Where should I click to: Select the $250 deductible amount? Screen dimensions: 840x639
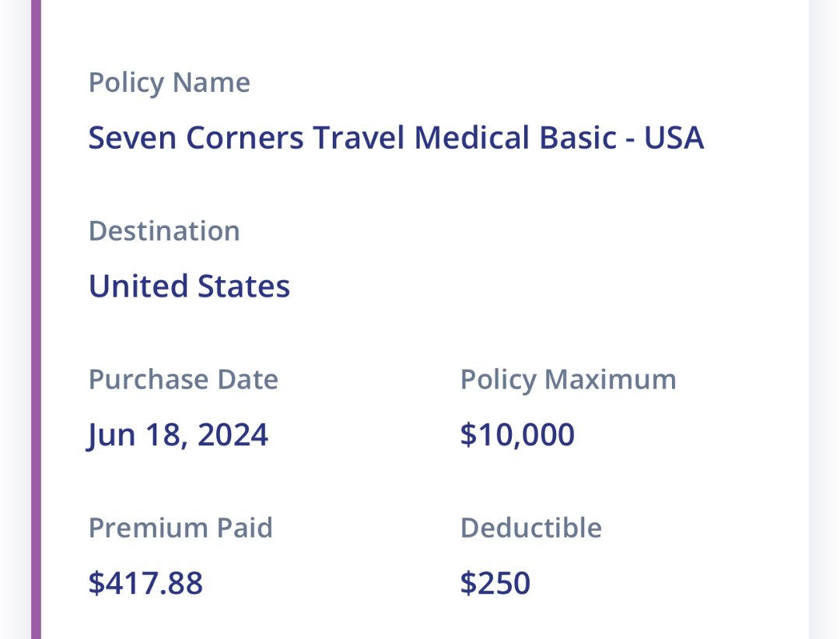[x=495, y=583]
